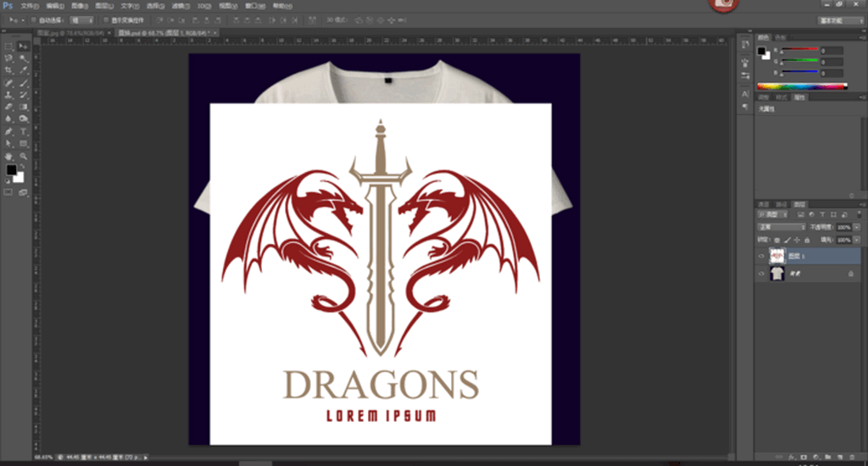Click the red R slider in the Color panel
The width and height of the screenshot is (868, 466).
pyautogui.click(x=799, y=49)
